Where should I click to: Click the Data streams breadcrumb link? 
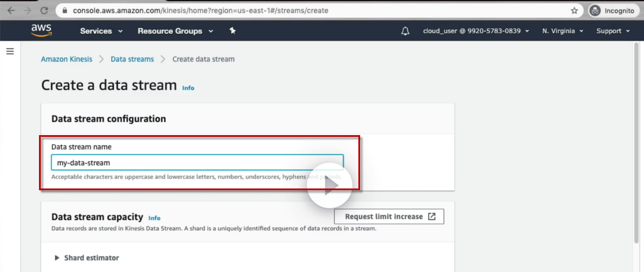click(132, 59)
